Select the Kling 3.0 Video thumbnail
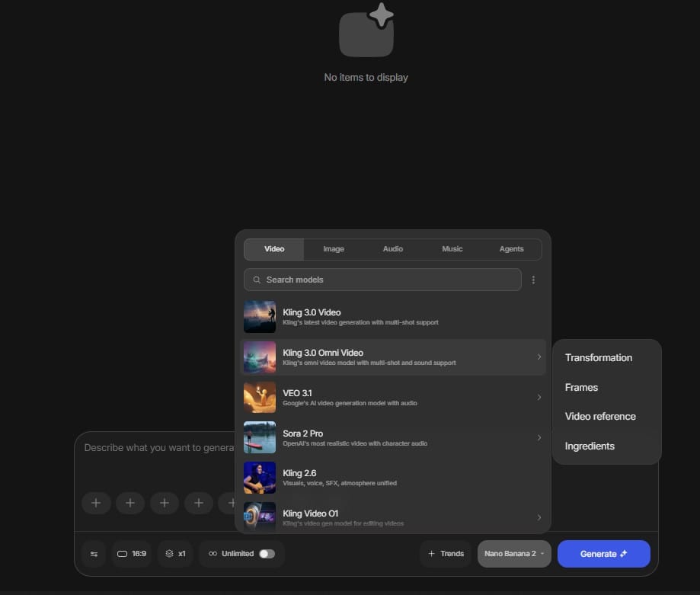700x595 pixels. tap(260, 317)
